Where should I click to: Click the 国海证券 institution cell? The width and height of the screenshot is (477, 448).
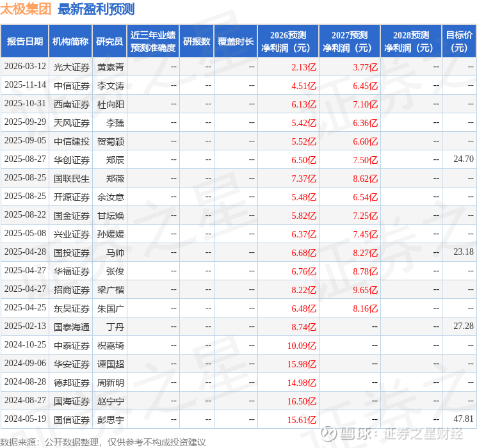(x=72, y=401)
